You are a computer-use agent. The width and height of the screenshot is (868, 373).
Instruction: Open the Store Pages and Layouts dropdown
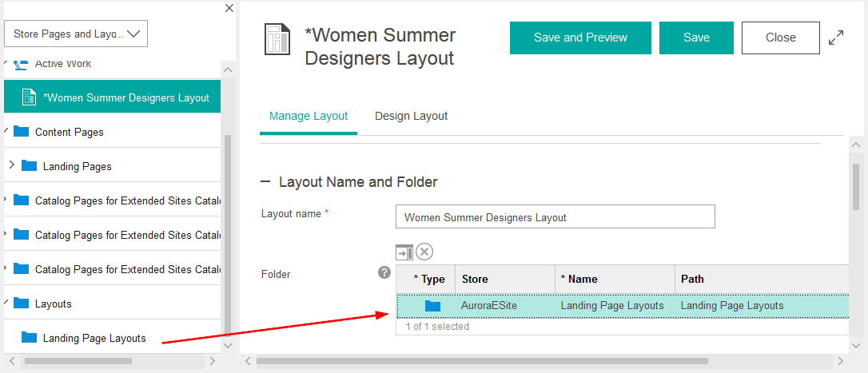pyautogui.click(x=76, y=34)
